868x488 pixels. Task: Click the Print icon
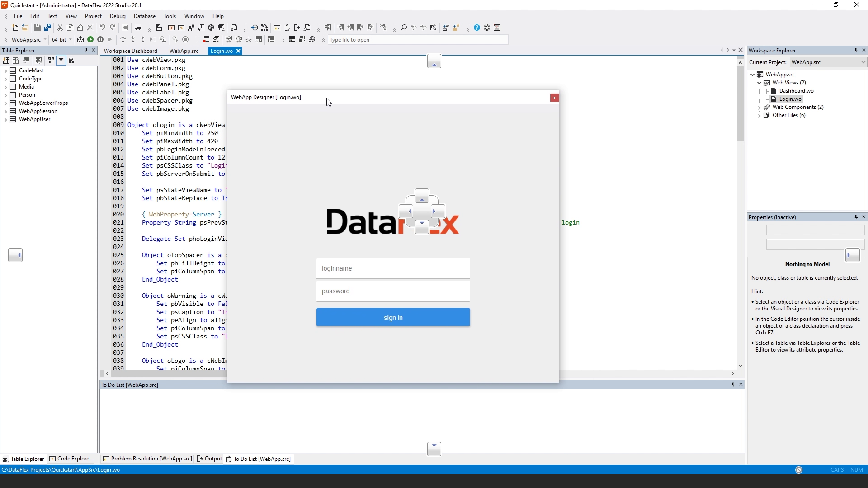[x=138, y=28]
